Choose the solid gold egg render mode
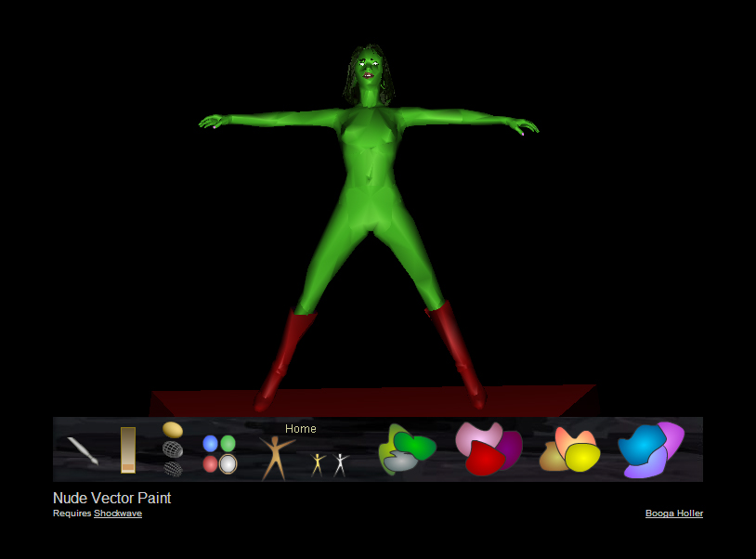 click(173, 430)
